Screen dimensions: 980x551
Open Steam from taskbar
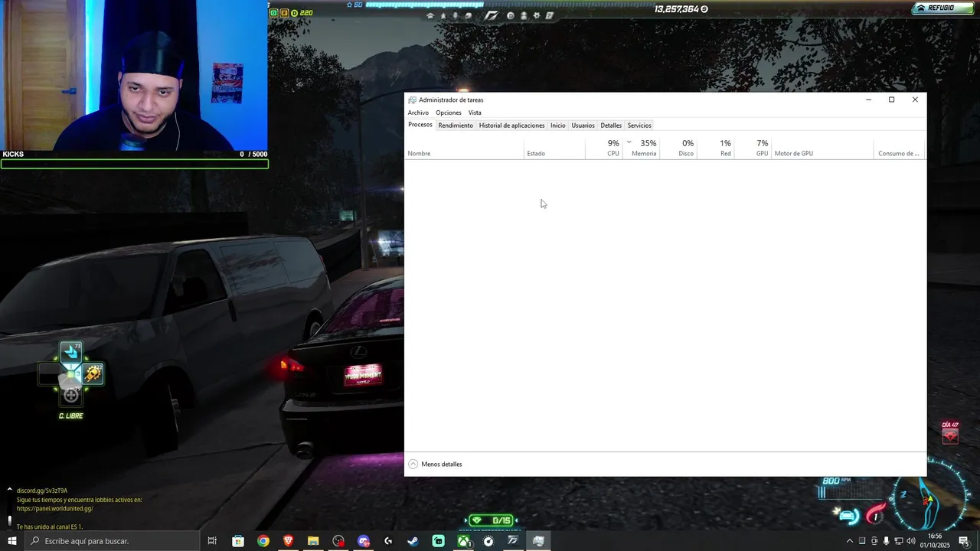click(x=413, y=541)
